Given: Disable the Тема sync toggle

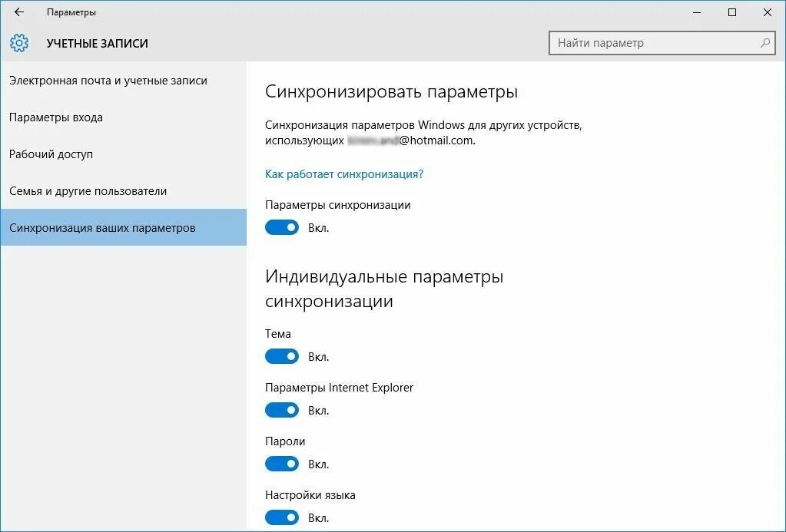Looking at the screenshot, I should (x=282, y=356).
